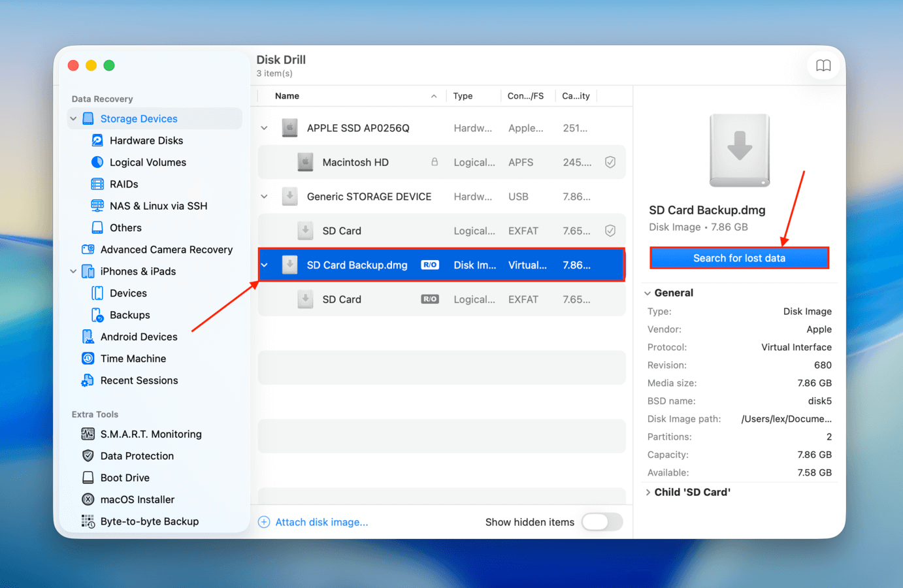The image size is (903, 588).
Task: Open S.M.A.R.T. Monitoring tool
Action: click(88, 434)
